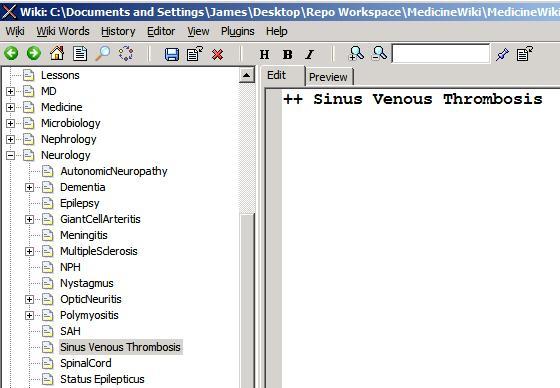
Task: Toggle italic with the I icon
Action: (310, 55)
